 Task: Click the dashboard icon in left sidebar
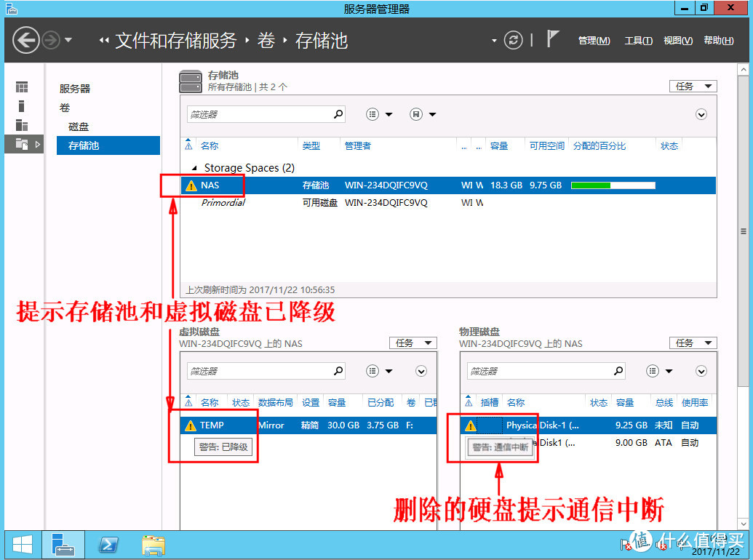pos(22,87)
